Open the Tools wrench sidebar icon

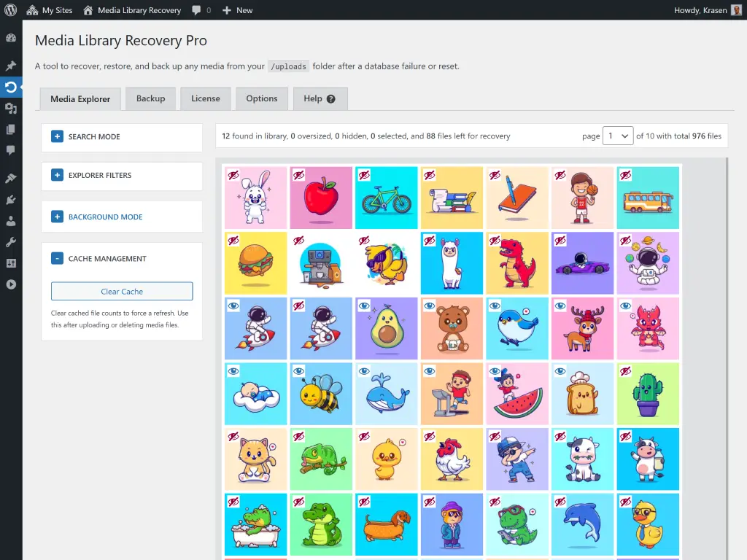pos(12,243)
